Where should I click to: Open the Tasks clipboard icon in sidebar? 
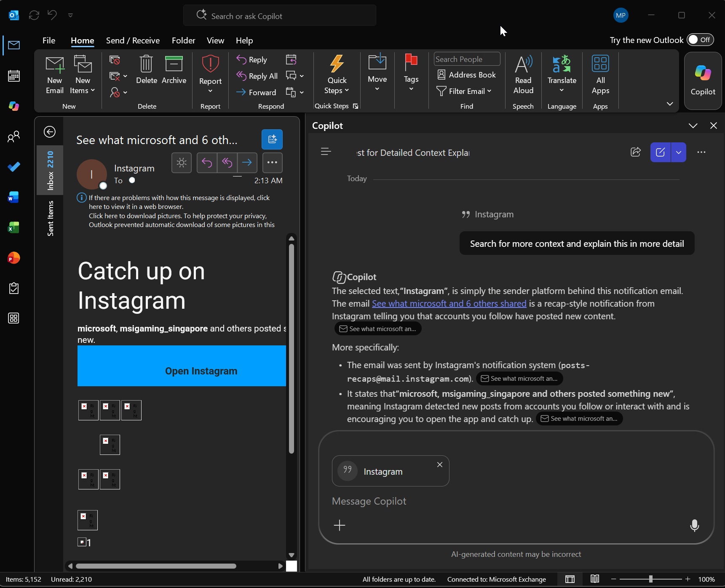pos(14,288)
